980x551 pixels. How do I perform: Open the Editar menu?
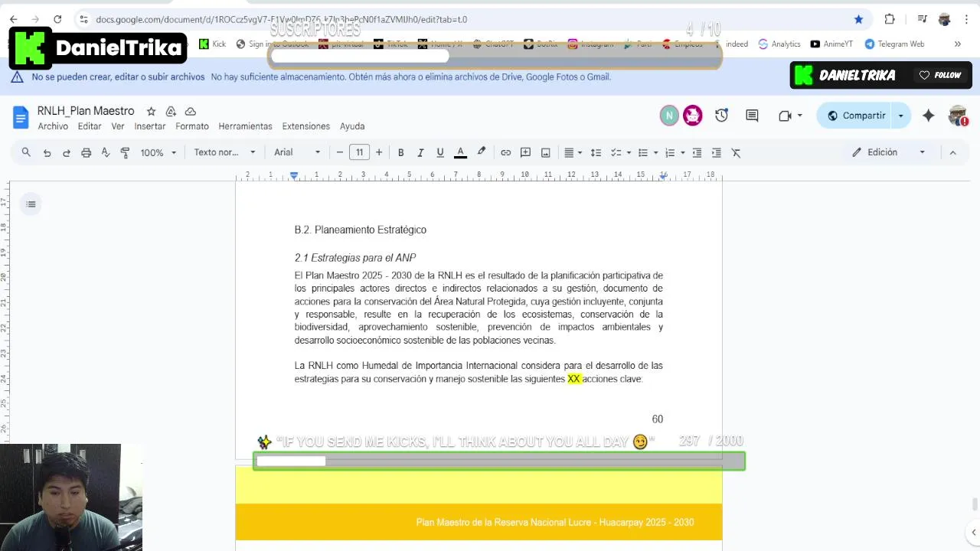tap(90, 126)
